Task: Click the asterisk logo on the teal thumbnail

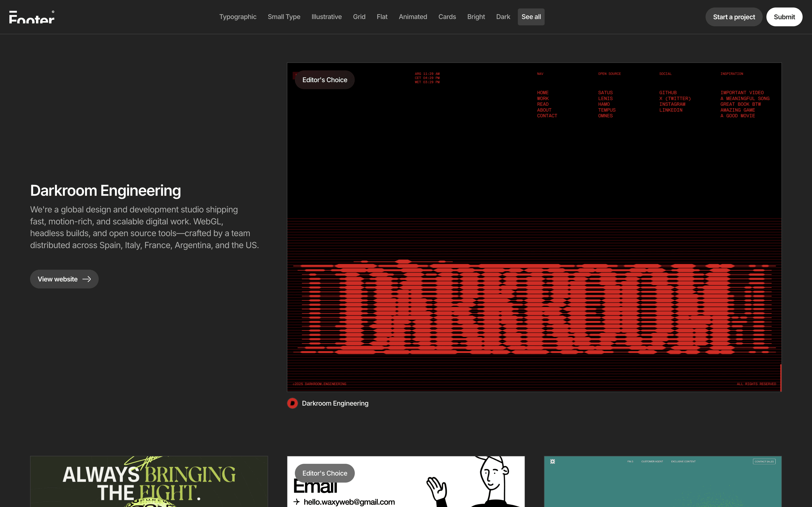Action: point(553,461)
